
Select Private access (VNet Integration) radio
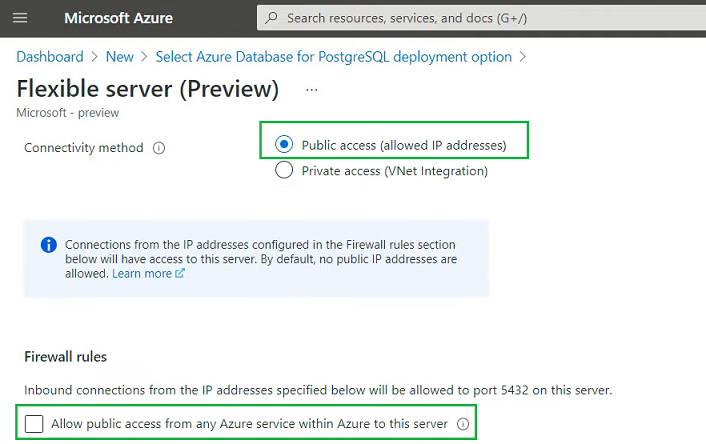coord(284,170)
